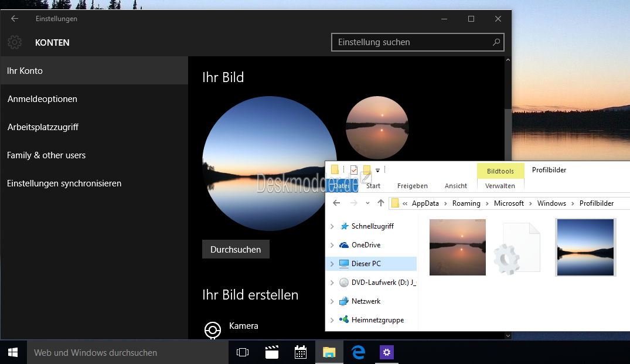
Task: Select Anmeldeoptionen in the Konten sidebar
Action: pos(42,98)
